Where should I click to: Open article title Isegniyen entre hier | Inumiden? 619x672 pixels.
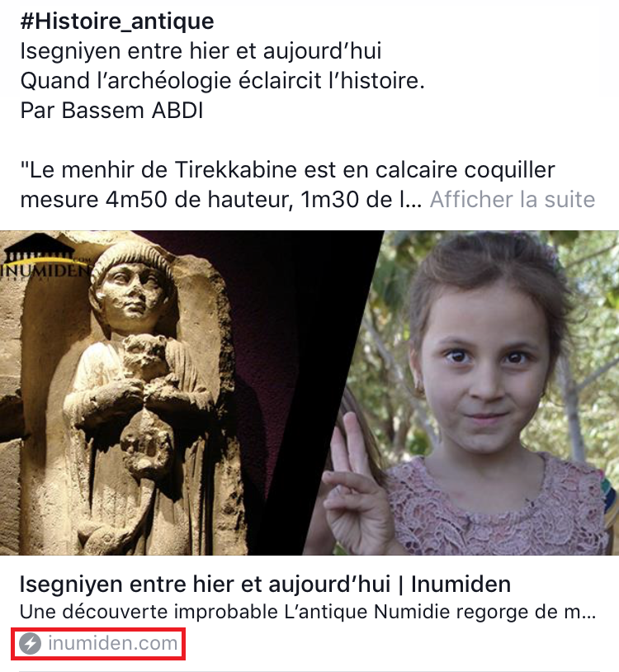coord(265,584)
